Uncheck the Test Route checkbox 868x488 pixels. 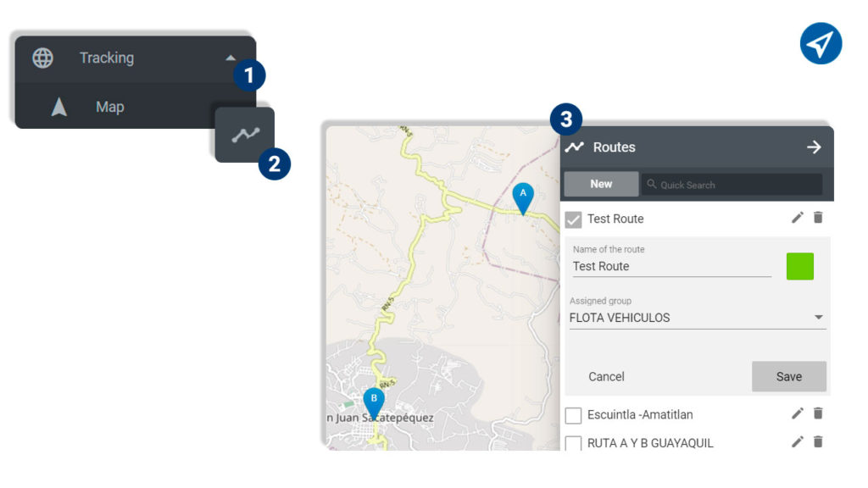(574, 219)
